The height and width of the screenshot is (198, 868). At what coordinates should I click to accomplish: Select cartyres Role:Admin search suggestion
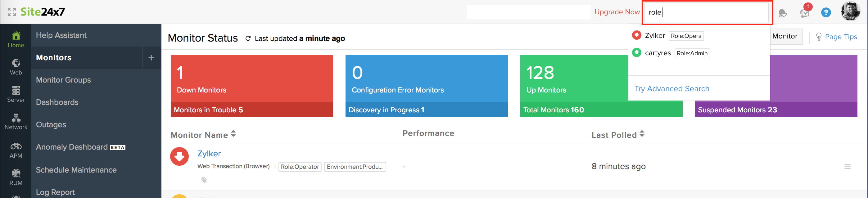pyautogui.click(x=699, y=53)
